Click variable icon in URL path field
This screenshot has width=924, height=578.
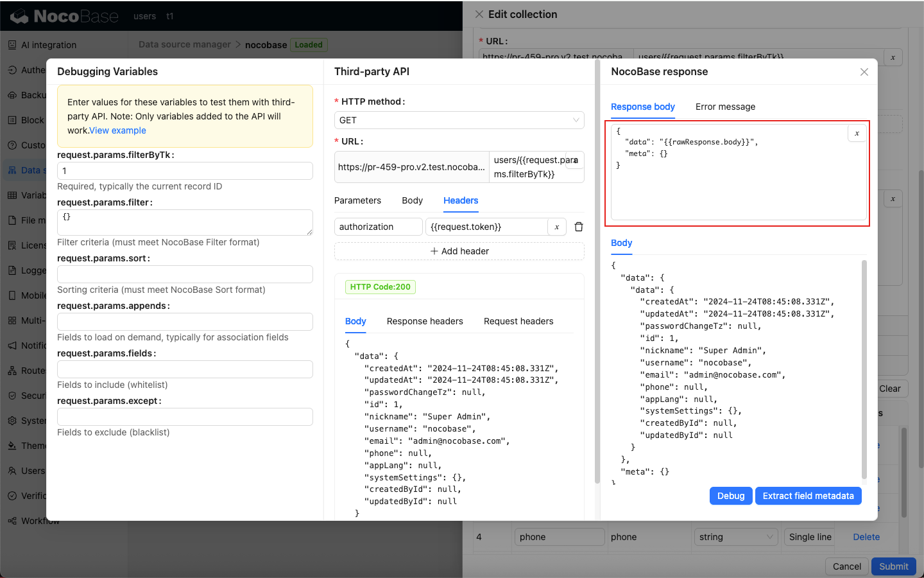575,160
